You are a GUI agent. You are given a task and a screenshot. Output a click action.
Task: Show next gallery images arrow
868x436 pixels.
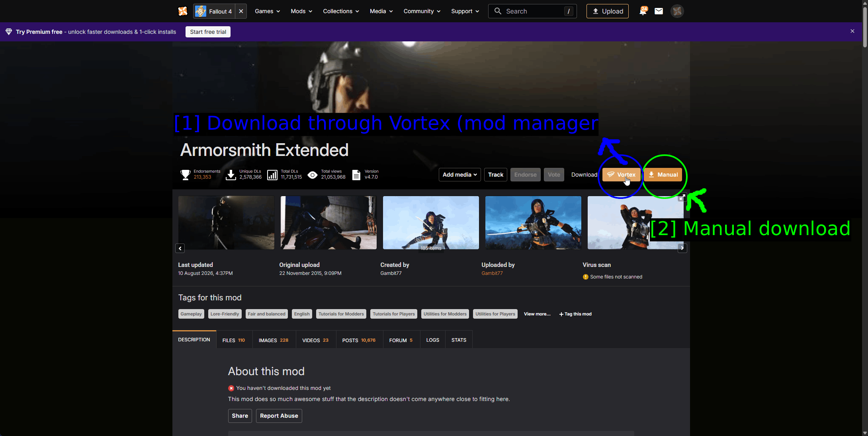tap(682, 248)
